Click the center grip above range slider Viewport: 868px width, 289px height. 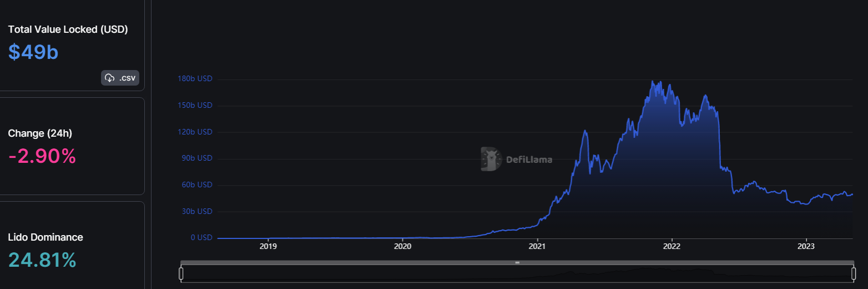pyautogui.click(x=517, y=262)
